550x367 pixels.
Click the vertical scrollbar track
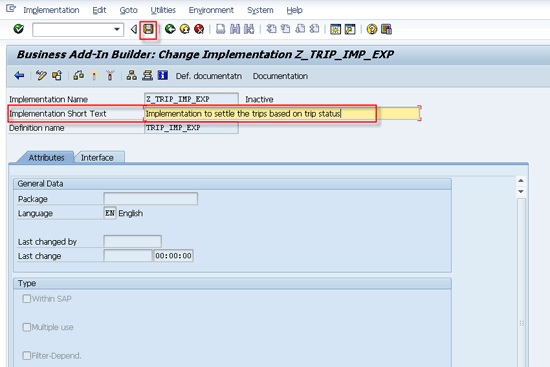[x=521, y=281]
